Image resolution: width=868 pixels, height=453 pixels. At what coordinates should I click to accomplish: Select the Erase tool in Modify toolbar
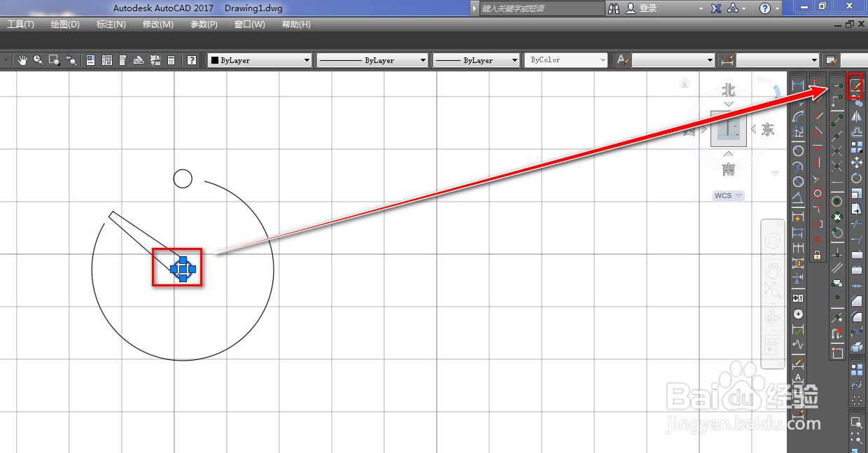pos(856,85)
